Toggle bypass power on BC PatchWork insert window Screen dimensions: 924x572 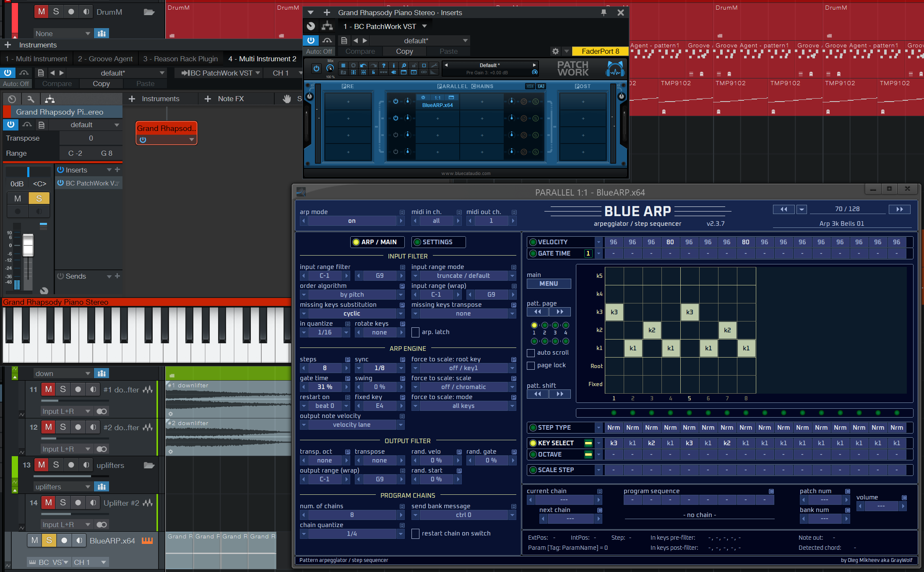pos(311,40)
